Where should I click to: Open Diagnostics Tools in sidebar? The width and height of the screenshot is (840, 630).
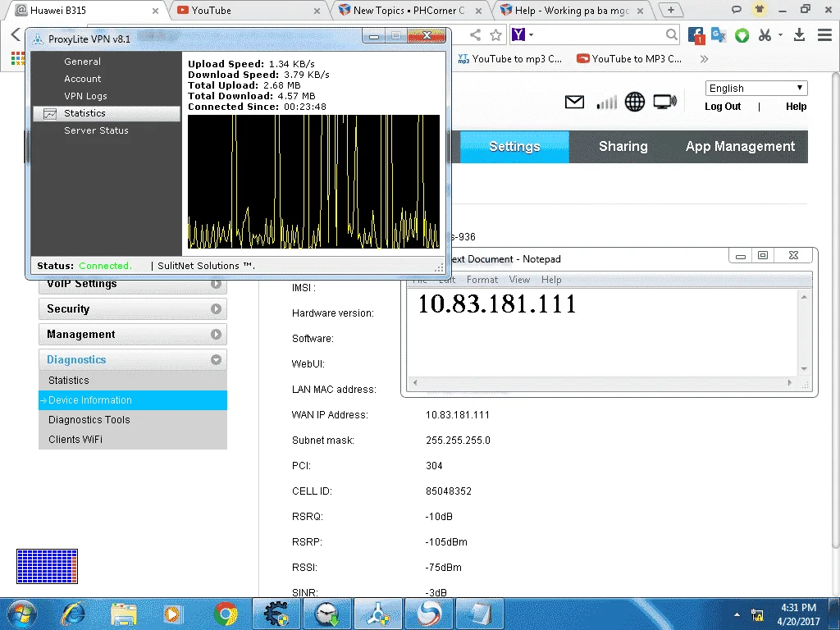tap(133, 420)
